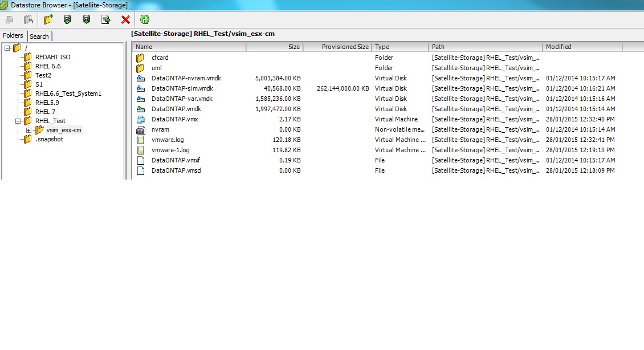The height and width of the screenshot is (350, 644).
Task: Sort file list by Path column
Action: (x=486, y=47)
